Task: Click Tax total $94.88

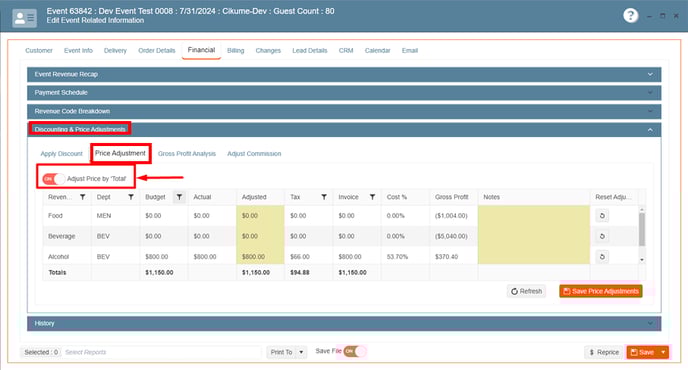Action: pos(300,273)
